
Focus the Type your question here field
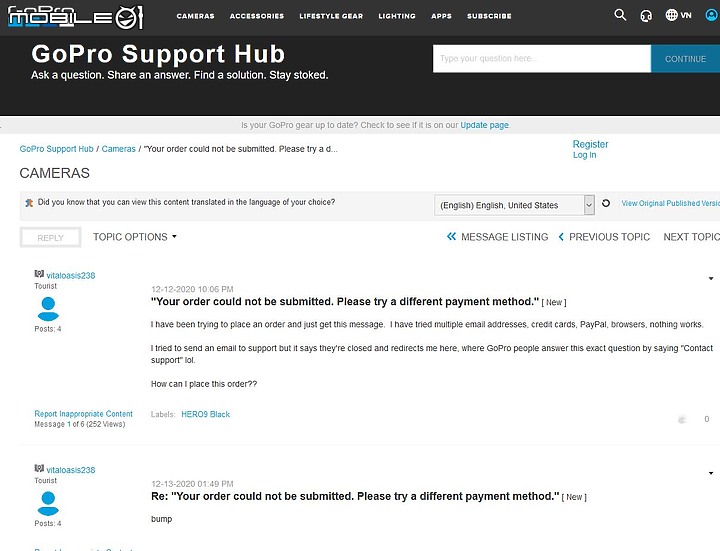point(542,59)
